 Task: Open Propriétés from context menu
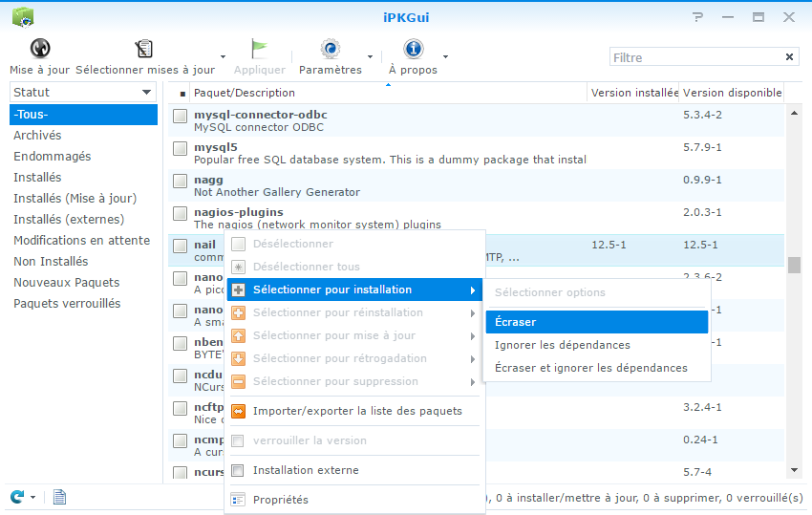click(x=354, y=500)
